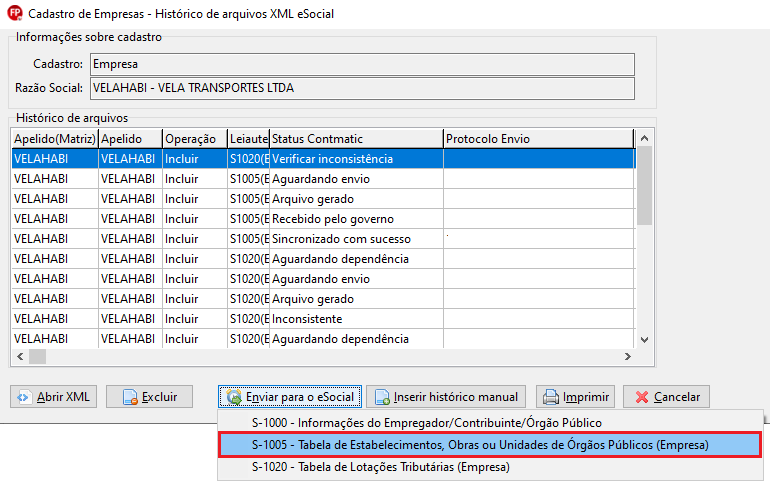Click Enviar para o eSocial button text

300,397
